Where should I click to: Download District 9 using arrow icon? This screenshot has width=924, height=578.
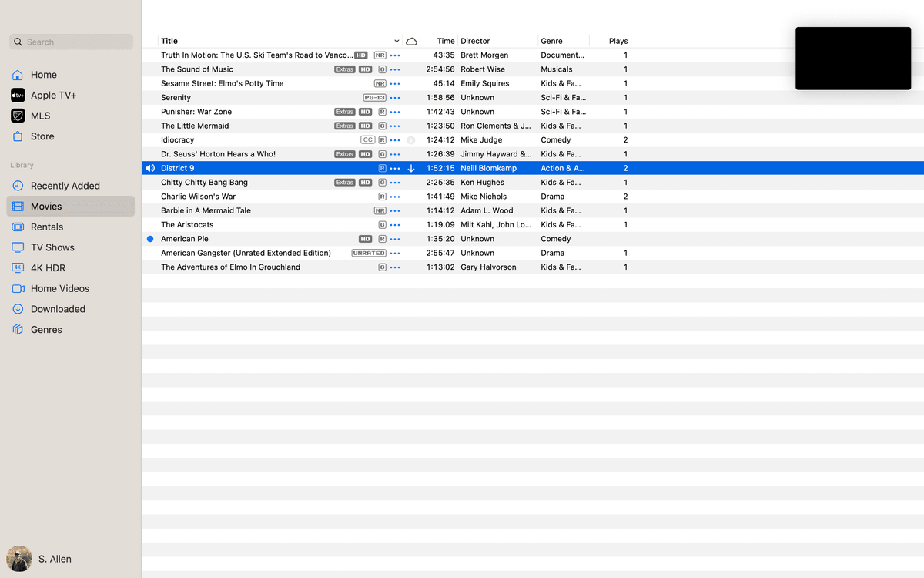[x=411, y=168]
